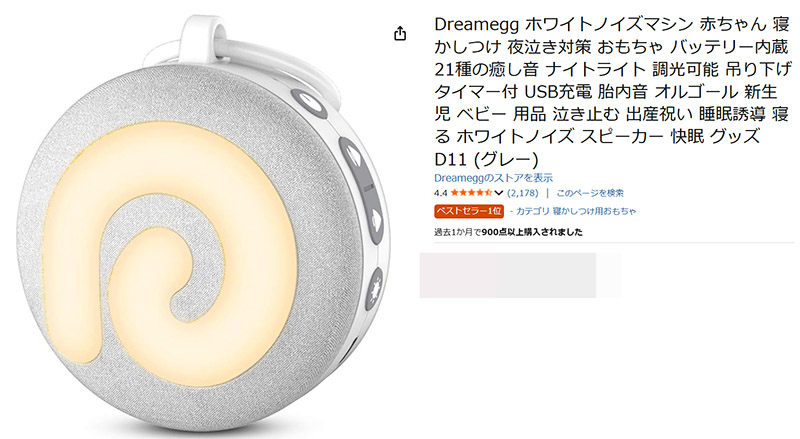Click the share icon beside the title
The height and width of the screenshot is (439, 800).
pos(400,34)
